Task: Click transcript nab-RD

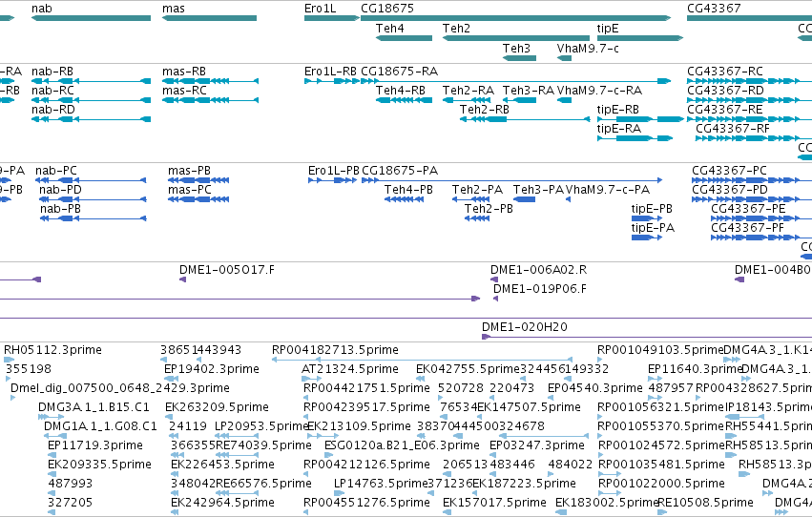Action: [x=92, y=119]
